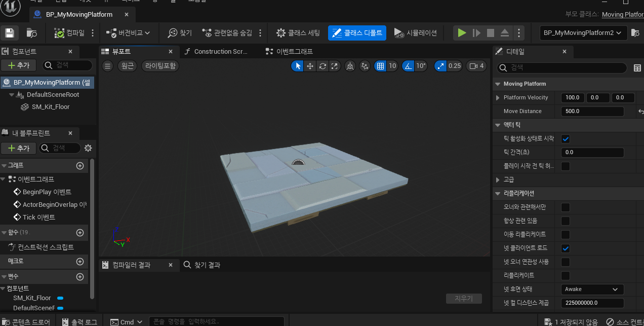Open compile options three-dot menu
Image resolution: width=644 pixels, height=326 pixels.
point(93,33)
